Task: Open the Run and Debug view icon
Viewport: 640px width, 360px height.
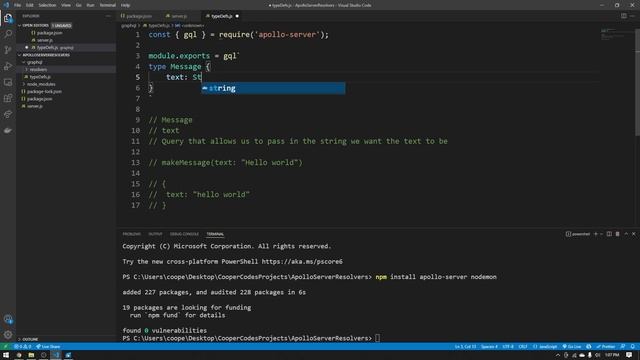Action: pyautogui.click(x=8, y=66)
